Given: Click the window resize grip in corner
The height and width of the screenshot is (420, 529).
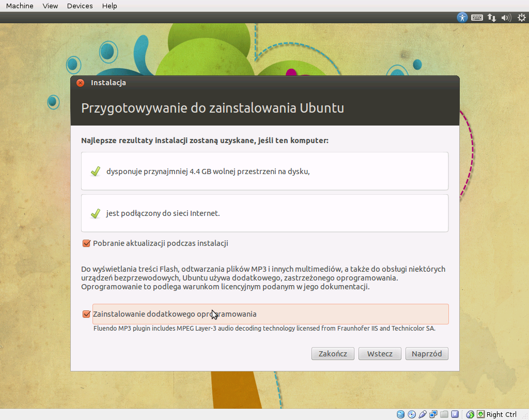Looking at the screenshot, I should coord(525,416).
